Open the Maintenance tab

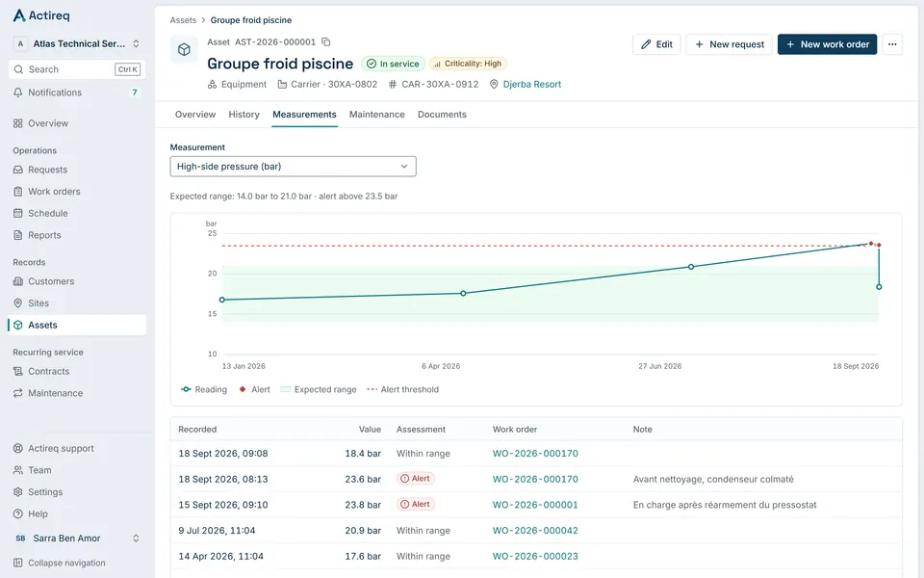coord(376,115)
